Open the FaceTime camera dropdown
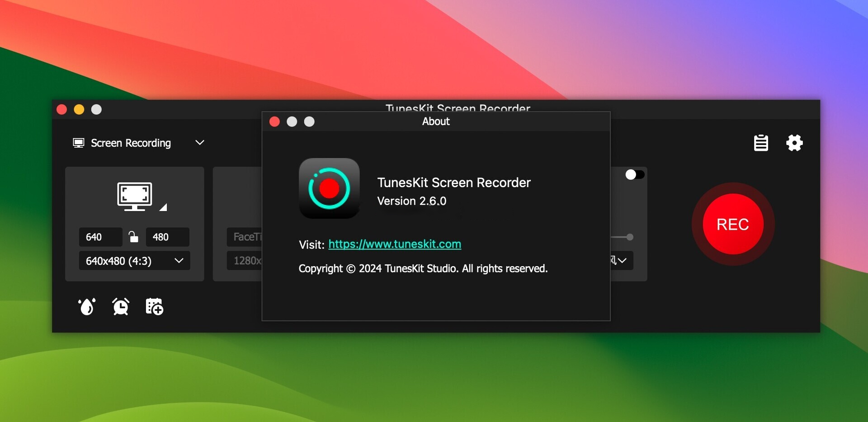The width and height of the screenshot is (868, 422). tap(245, 237)
